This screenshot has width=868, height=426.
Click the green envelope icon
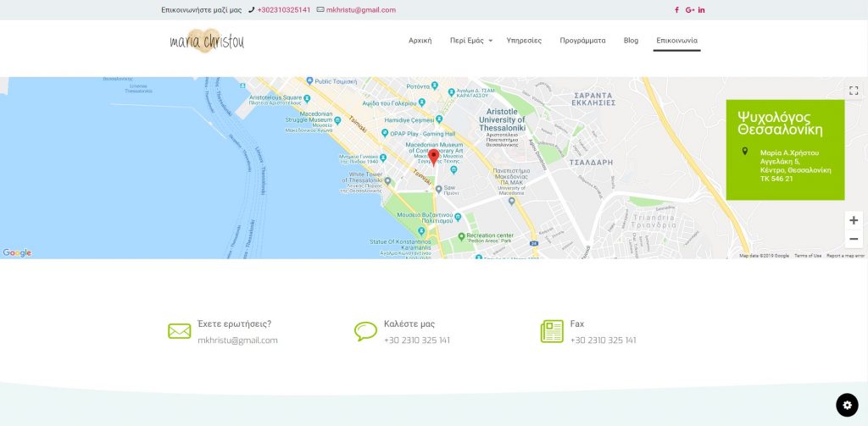[180, 331]
